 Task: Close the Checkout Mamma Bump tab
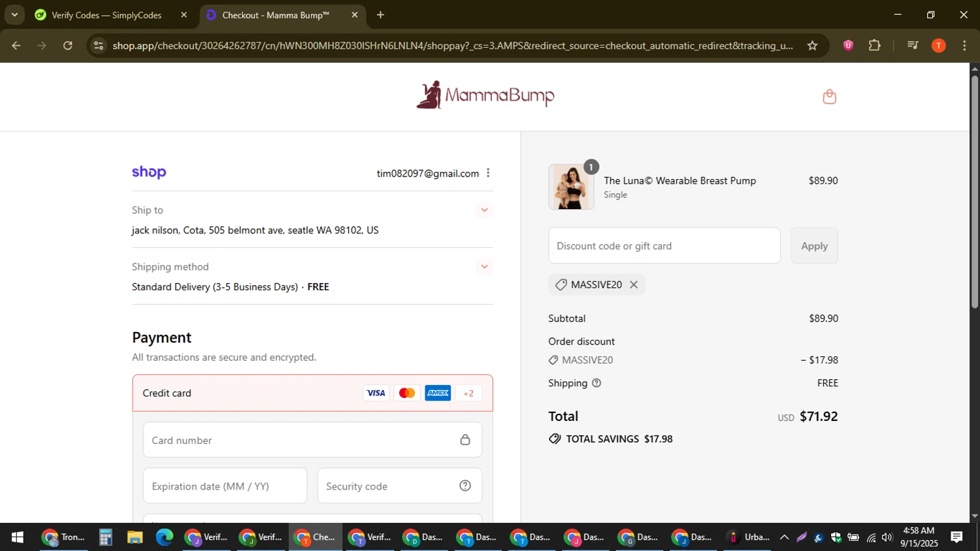point(355,15)
